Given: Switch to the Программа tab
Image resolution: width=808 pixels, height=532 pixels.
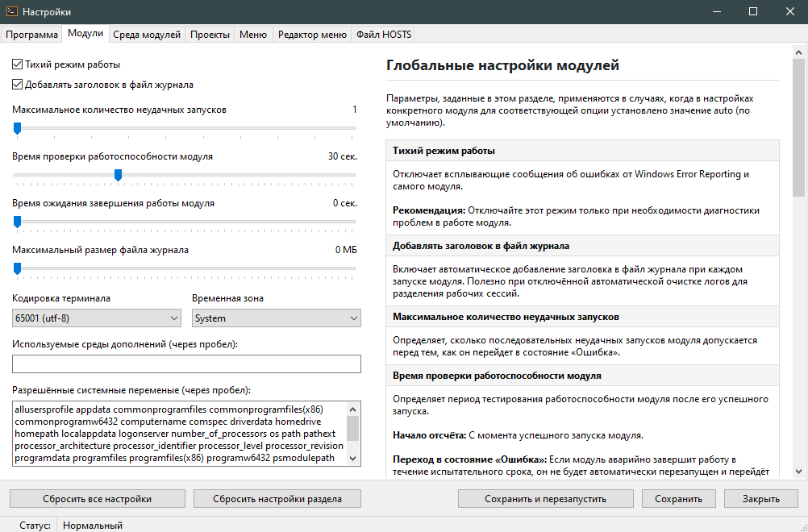Looking at the screenshot, I should tap(32, 34).
